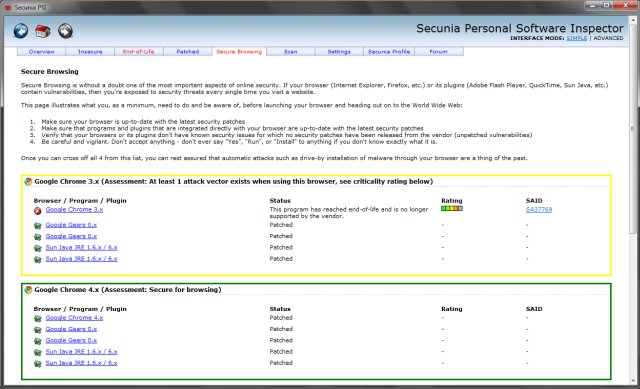Select the Secure Browsing tab
Screen dimensions: 640x389
click(x=239, y=52)
